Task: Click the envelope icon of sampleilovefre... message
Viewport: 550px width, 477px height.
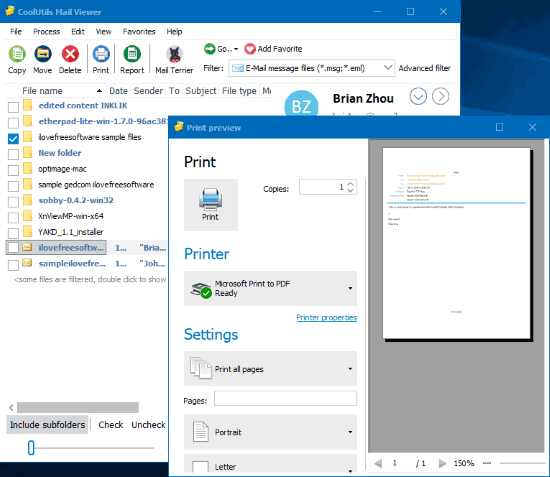Action: click(x=27, y=263)
